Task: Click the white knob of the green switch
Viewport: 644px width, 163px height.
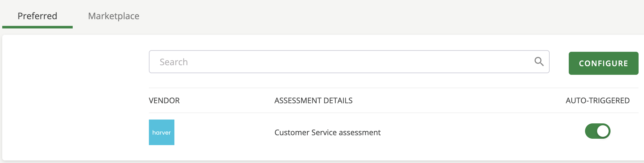Action: (x=603, y=131)
